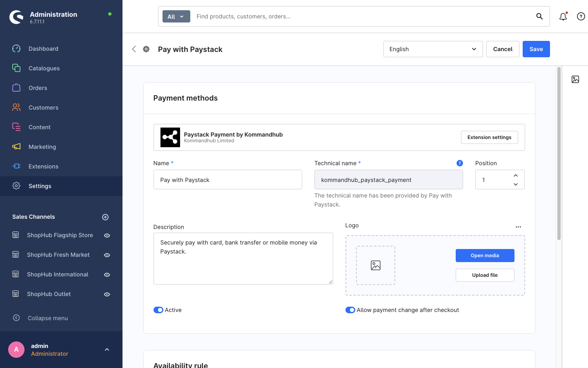
Task: Click the storefront icon for ShopHub International
Action: coord(16,274)
